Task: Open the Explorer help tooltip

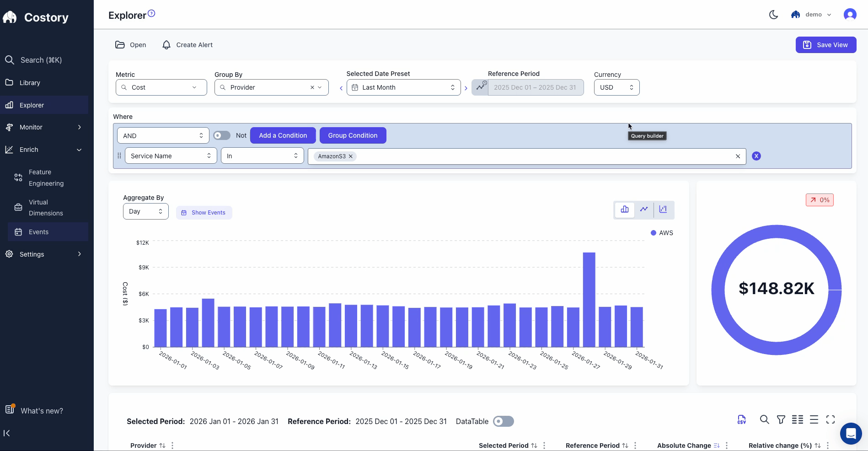Action: [x=151, y=12]
